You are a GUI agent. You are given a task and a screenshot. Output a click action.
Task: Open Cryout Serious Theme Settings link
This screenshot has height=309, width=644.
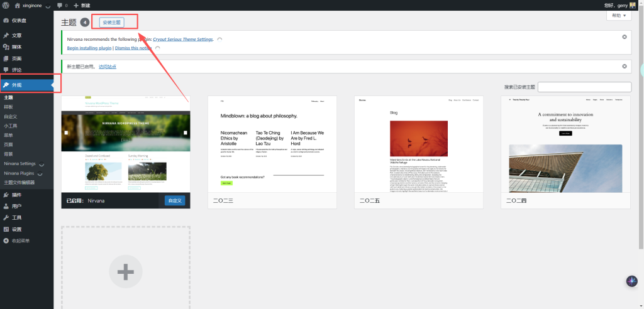[x=183, y=40]
